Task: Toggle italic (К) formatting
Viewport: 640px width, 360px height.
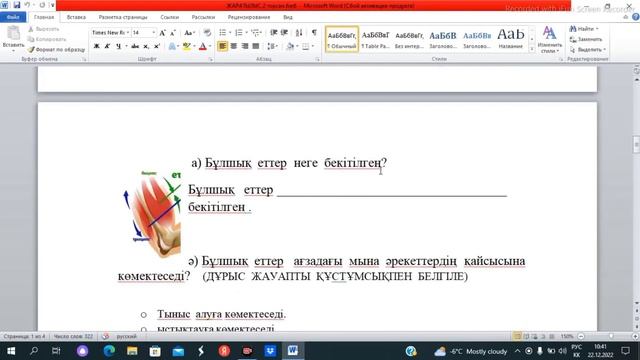Action: click(107, 46)
